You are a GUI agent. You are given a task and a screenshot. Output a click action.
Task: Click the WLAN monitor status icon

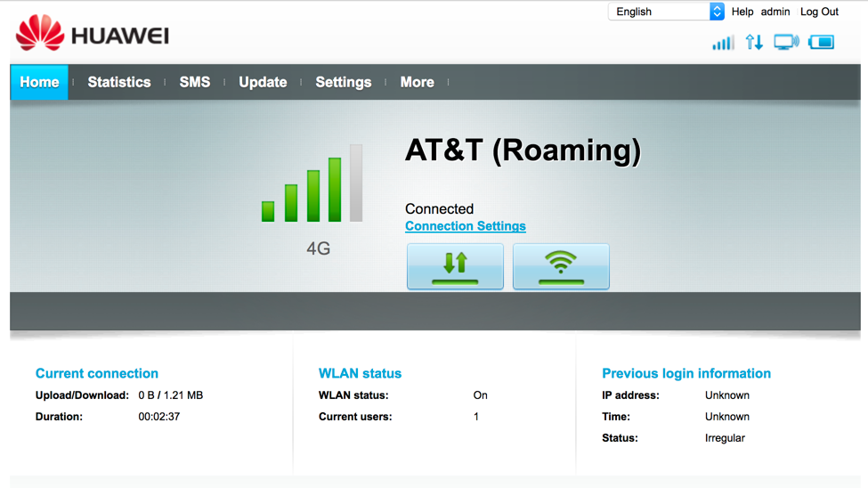pos(786,42)
